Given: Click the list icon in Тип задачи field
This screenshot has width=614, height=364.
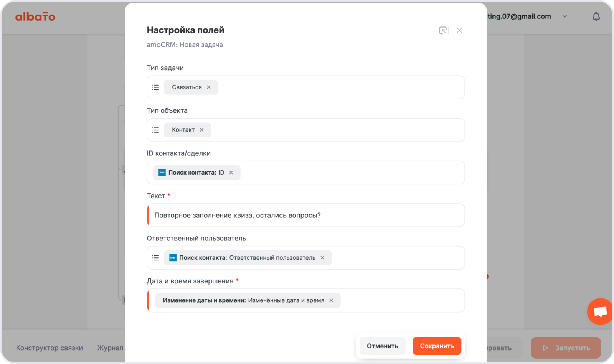Looking at the screenshot, I should coord(155,87).
